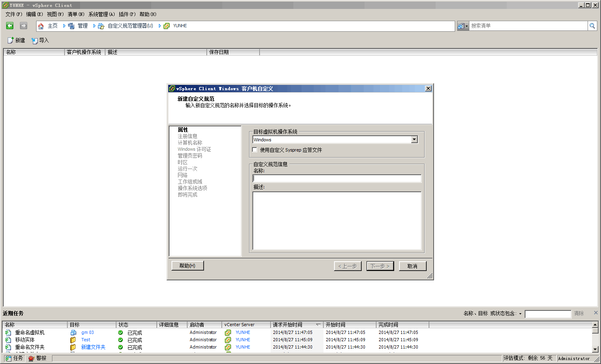This screenshot has width=601, height=364.
Task: Open the 文件(F) menu
Action: coord(14,14)
